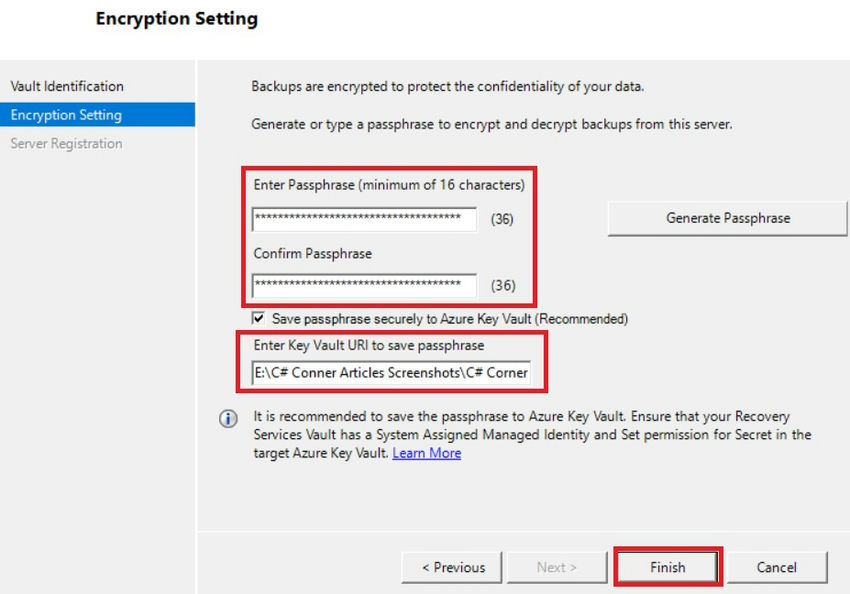
Task: Click the 'Enter Key Vault URI' label
Action: (x=368, y=346)
